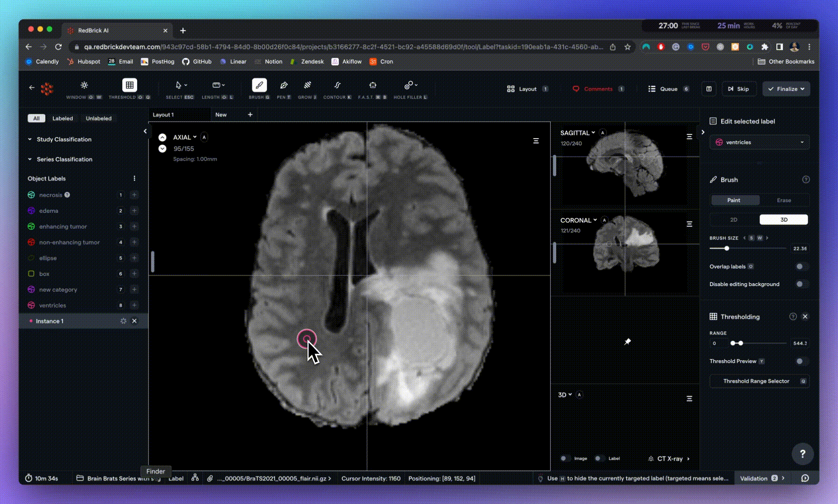Set brush to 2D mode
Viewport: 838px width, 504px height.
734,219
